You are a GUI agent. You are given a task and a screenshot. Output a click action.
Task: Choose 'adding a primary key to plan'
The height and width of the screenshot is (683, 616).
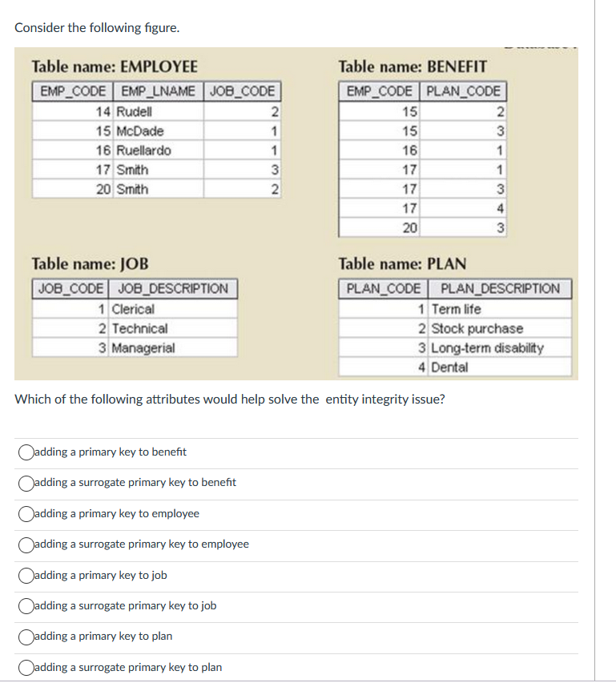point(25,636)
